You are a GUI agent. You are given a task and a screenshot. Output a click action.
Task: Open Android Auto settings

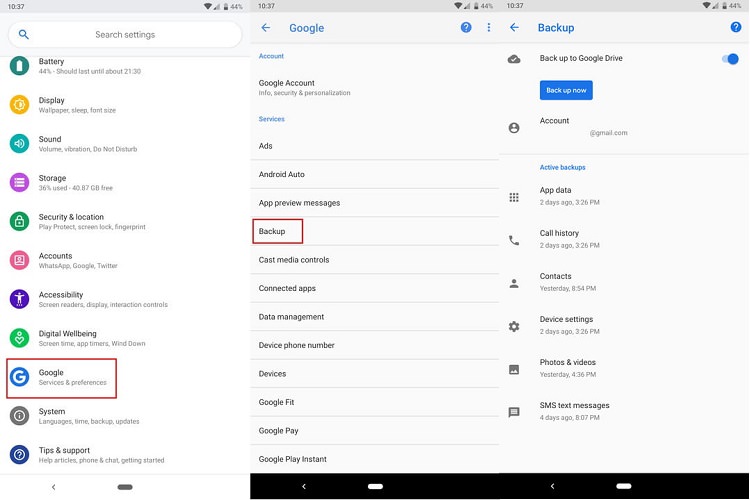[375, 174]
